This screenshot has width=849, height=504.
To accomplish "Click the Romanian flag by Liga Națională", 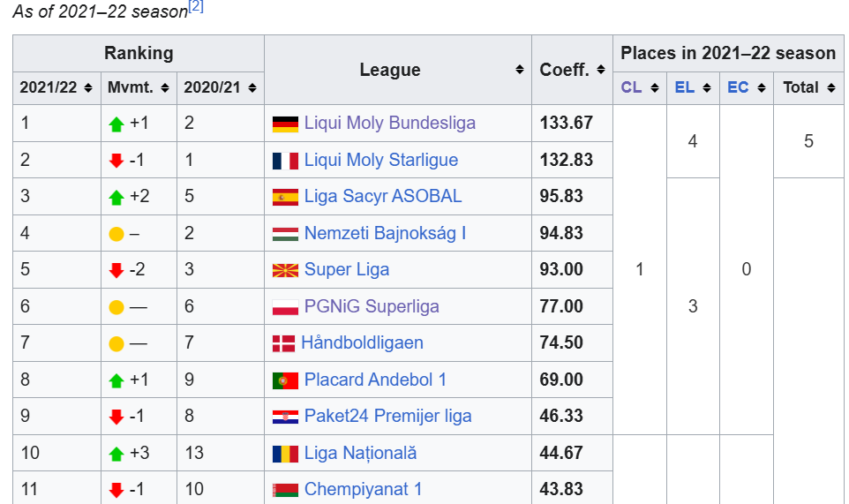I will coord(285,454).
